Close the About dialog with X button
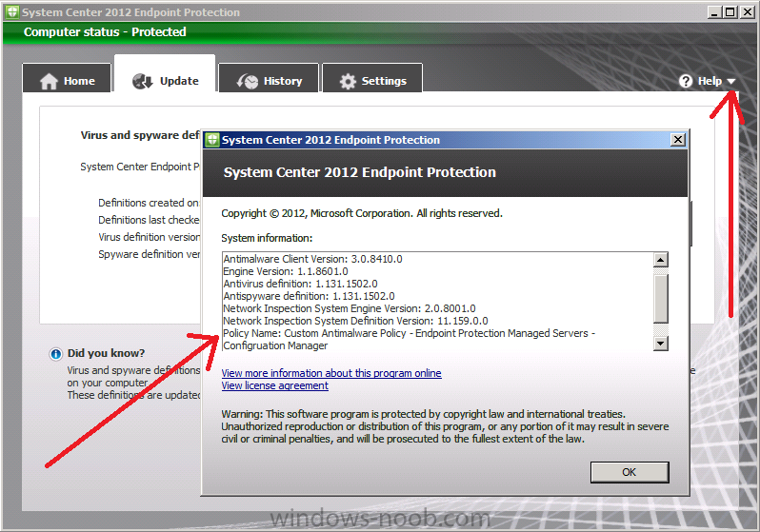The width and height of the screenshot is (760, 532). (677, 140)
